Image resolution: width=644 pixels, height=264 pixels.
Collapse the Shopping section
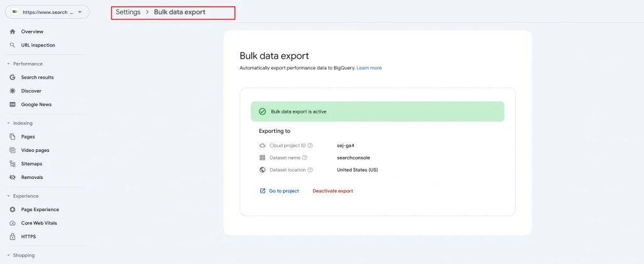tap(8, 255)
